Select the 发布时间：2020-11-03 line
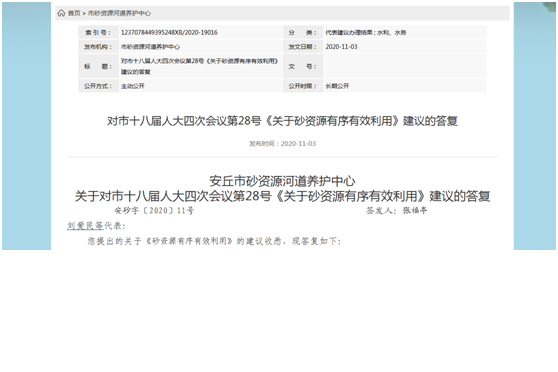 pos(282,143)
